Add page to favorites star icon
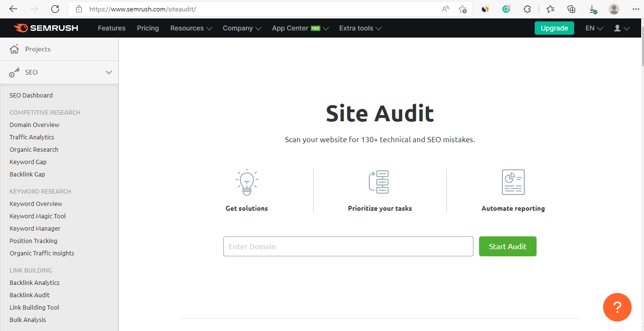This screenshot has height=331, width=644. [x=462, y=9]
